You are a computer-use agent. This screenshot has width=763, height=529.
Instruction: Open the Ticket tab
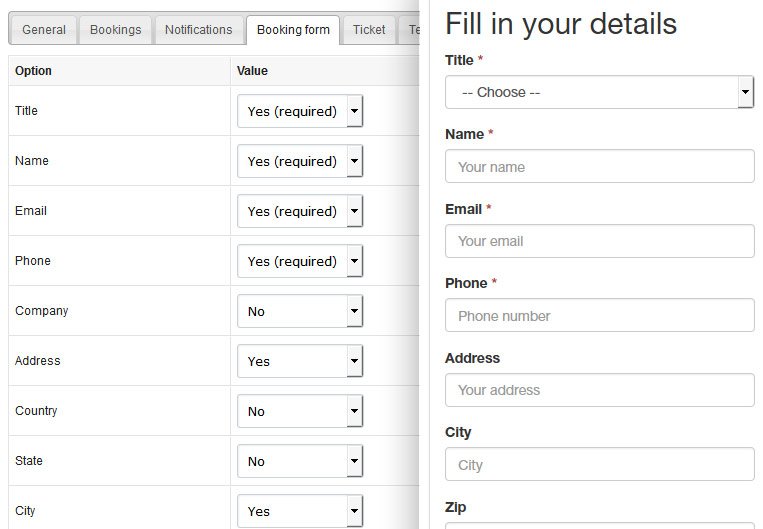tap(369, 30)
